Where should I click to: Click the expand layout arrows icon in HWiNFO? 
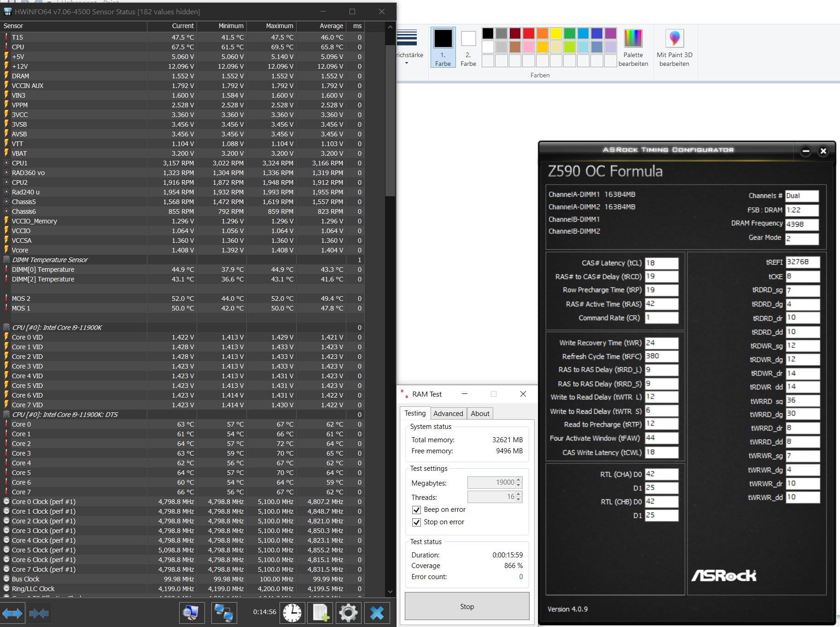[x=12, y=613]
